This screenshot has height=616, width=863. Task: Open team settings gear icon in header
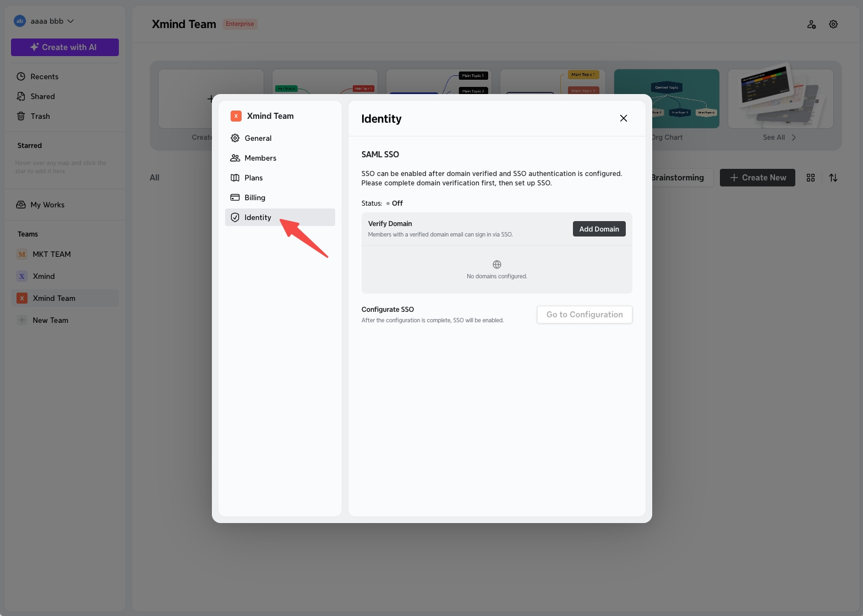click(833, 24)
